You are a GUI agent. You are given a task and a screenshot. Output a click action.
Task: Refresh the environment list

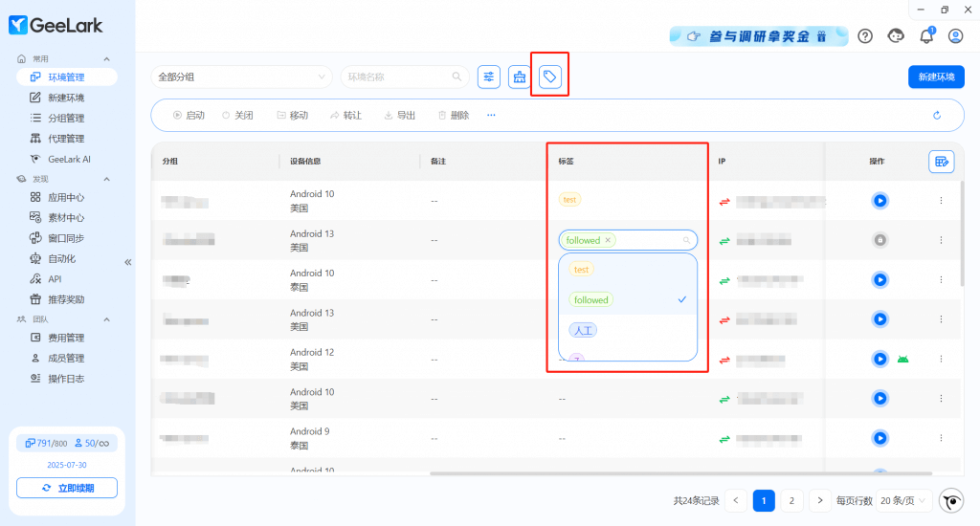pyautogui.click(x=937, y=116)
